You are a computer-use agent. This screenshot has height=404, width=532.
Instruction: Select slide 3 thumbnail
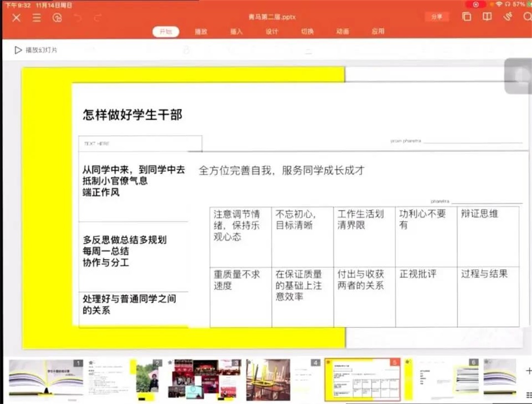pos(204,379)
